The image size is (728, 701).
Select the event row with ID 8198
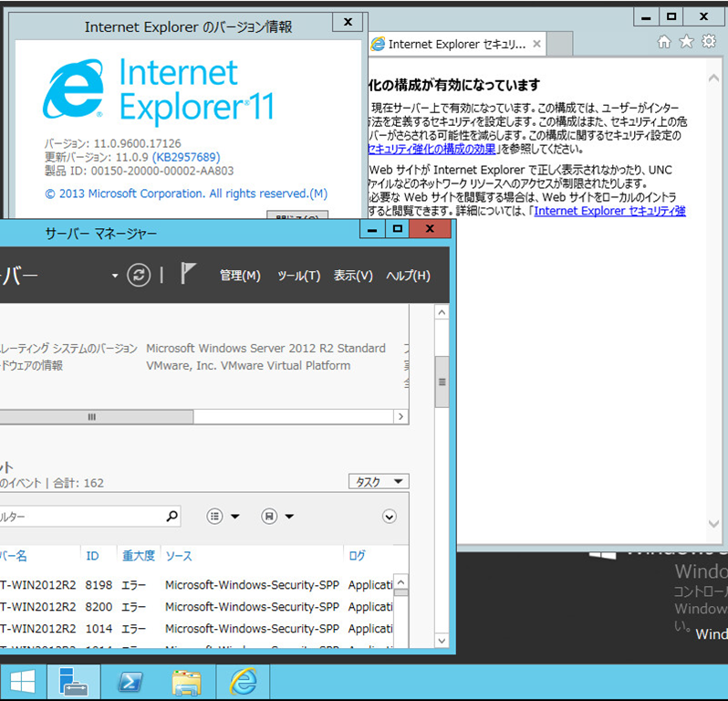[x=196, y=585]
